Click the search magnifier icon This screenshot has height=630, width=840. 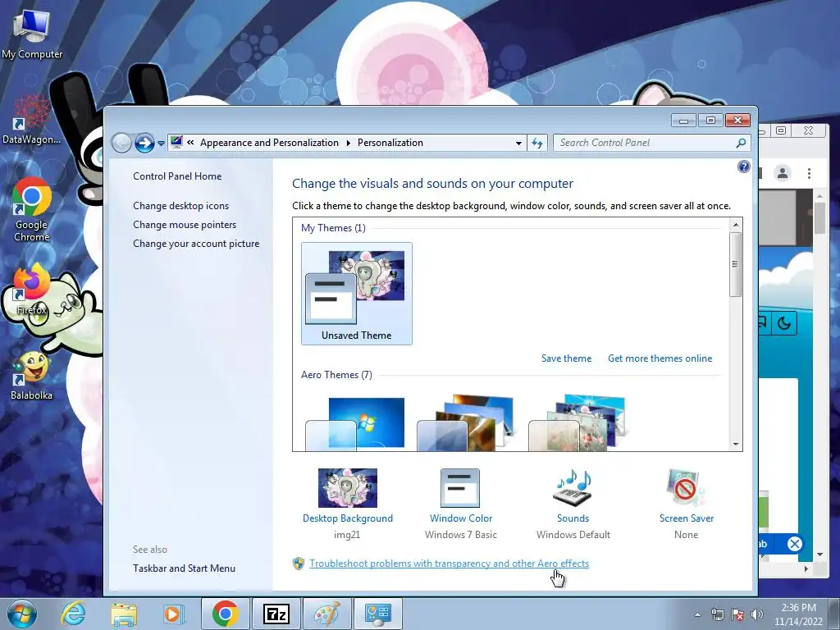(741, 143)
